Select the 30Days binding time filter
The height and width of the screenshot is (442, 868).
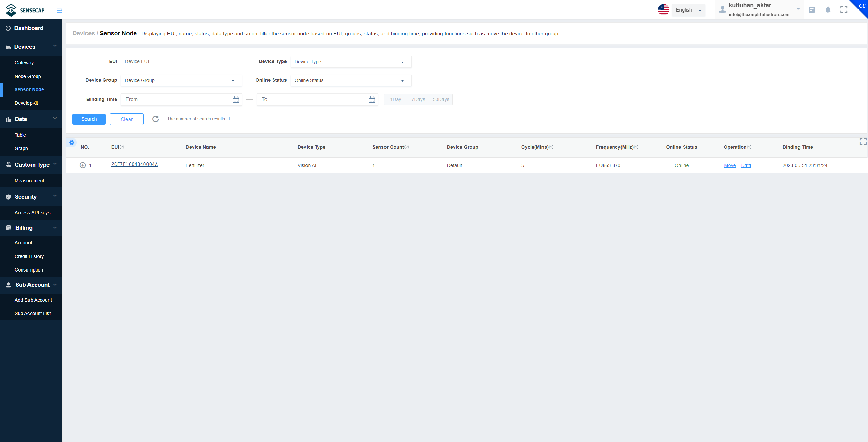[441, 100]
